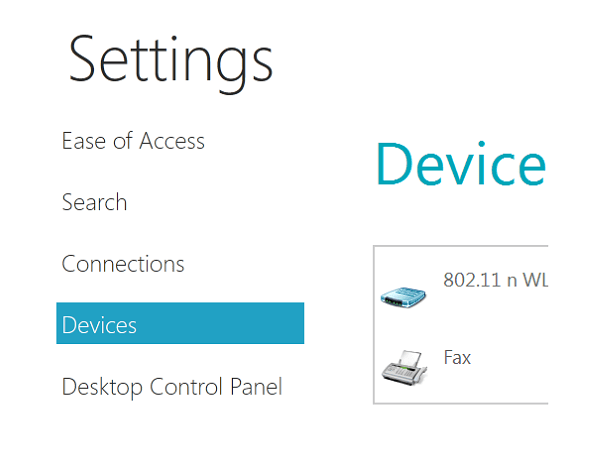Click the letter S of the Settings title
The height and width of the screenshot is (467, 600).
point(88,59)
